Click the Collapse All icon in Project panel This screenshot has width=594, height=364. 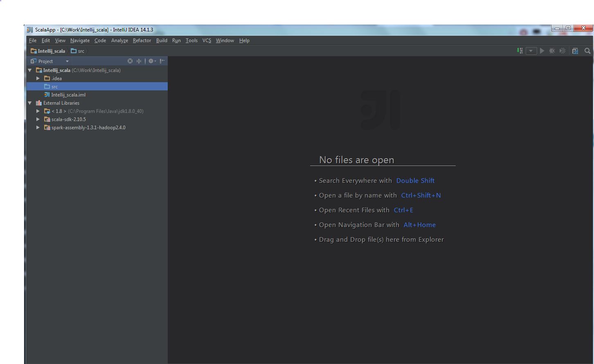(x=139, y=61)
